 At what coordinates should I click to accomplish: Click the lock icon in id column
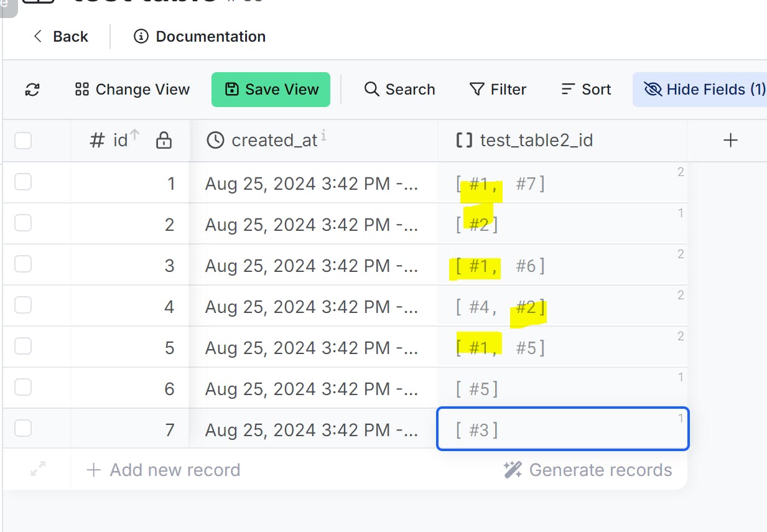tap(164, 140)
